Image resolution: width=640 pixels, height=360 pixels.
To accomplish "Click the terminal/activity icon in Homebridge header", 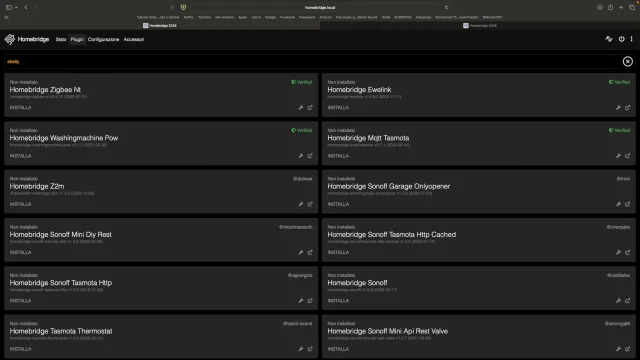I will [x=609, y=39].
